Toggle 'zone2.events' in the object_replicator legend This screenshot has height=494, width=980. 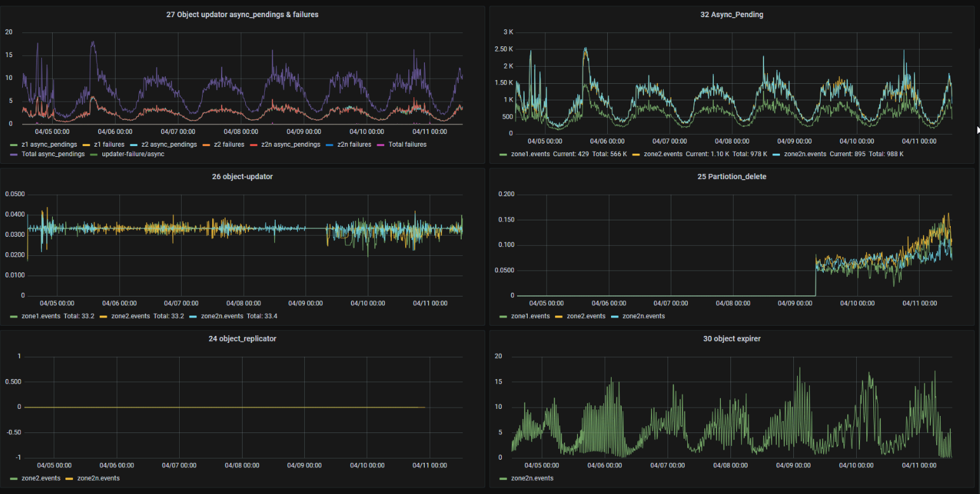pos(41,478)
